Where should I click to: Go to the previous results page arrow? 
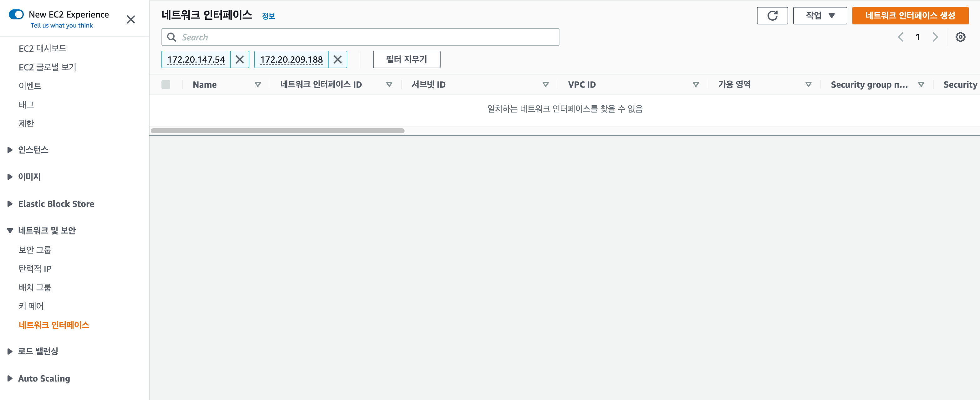coord(901,37)
